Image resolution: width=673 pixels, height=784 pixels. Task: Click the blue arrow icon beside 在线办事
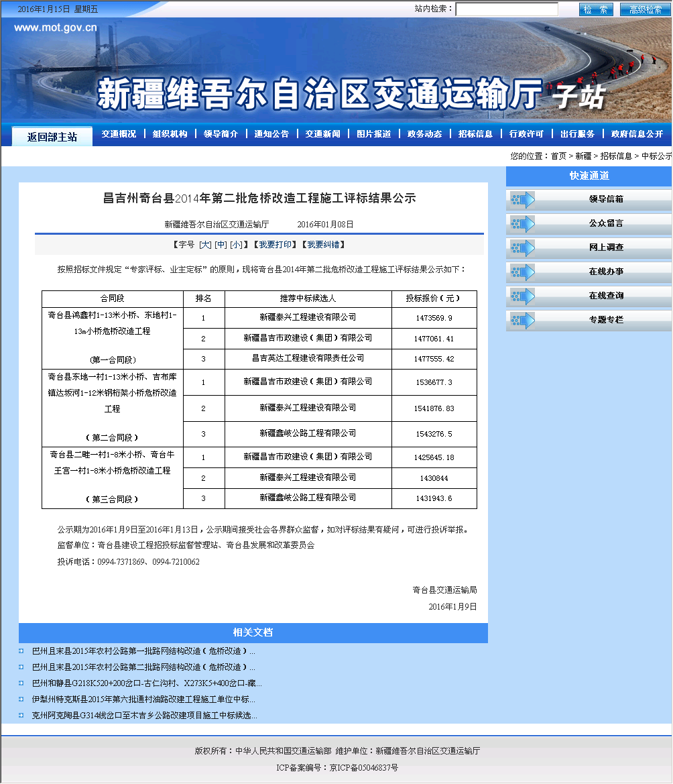(523, 272)
